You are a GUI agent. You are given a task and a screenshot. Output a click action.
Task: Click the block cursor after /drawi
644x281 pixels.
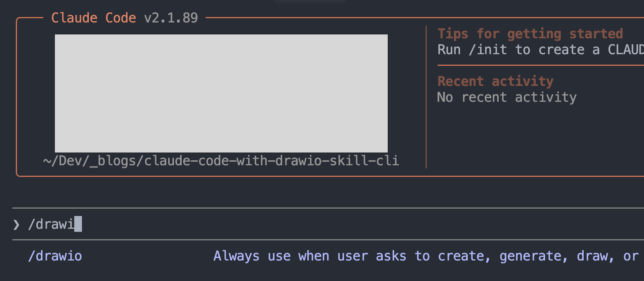[78, 224]
